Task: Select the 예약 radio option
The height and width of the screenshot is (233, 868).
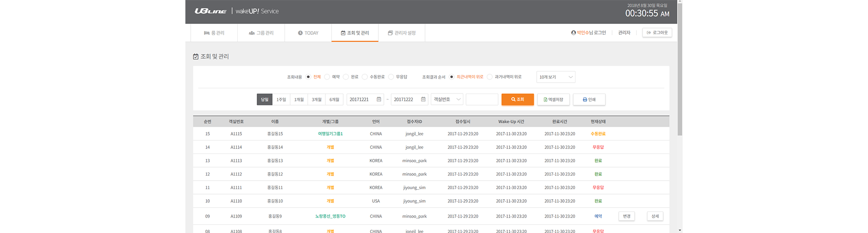Action: coord(327,77)
